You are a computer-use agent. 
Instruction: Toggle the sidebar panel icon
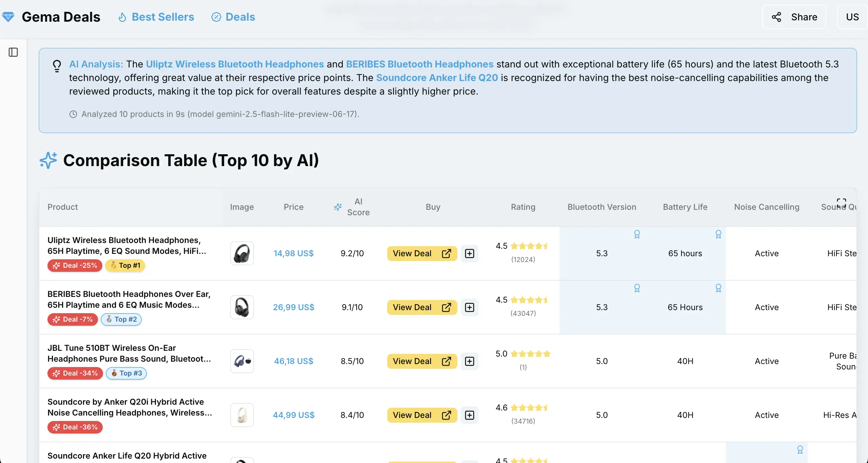(13, 52)
